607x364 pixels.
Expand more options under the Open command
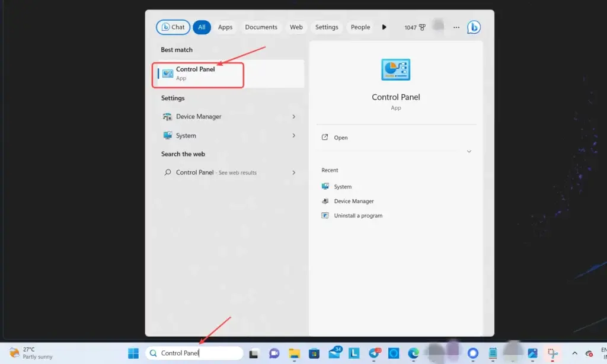(468, 151)
